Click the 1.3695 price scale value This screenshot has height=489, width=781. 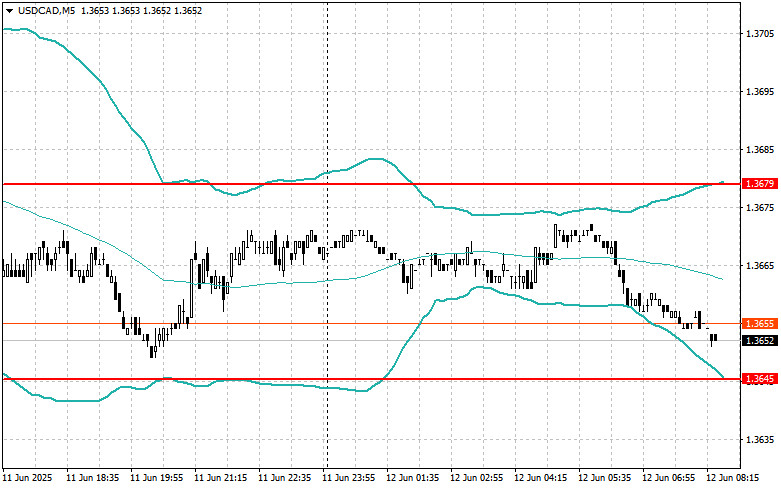coord(761,92)
